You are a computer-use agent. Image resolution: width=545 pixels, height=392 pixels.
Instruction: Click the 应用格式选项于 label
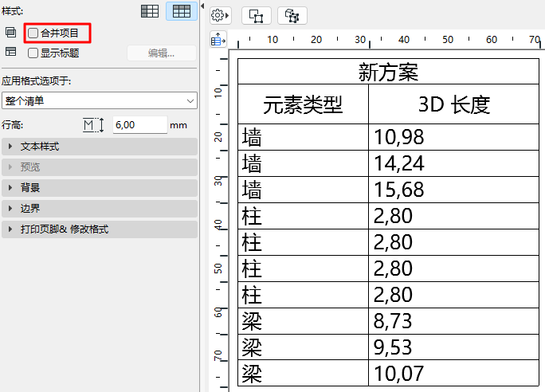[36, 81]
